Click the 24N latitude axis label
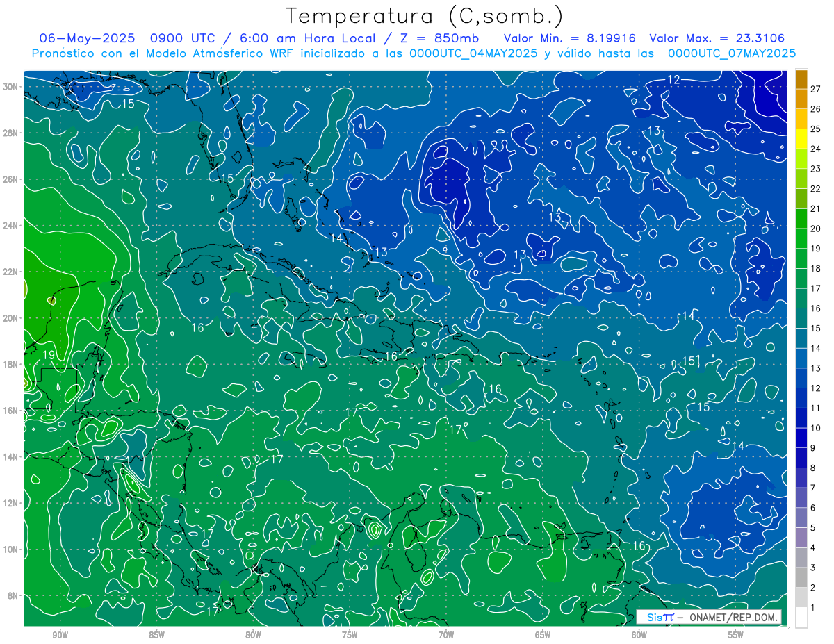 (10, 226)
